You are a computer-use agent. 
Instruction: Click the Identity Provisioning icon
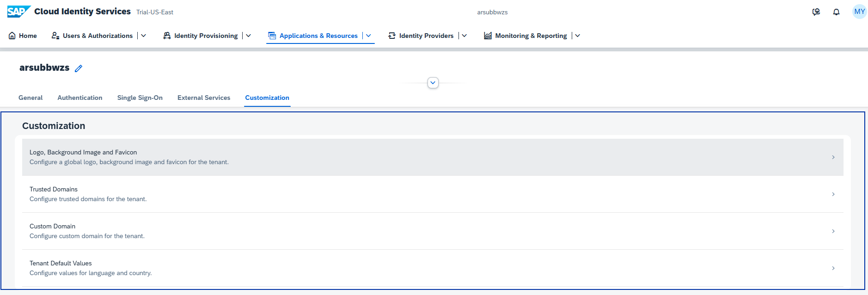(167, 36)
